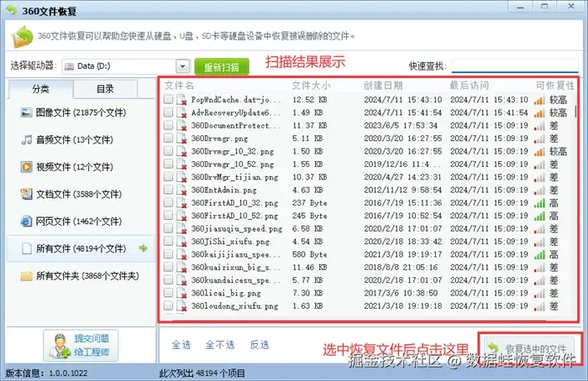The image size is (588, 381).
Task: Click the file icon of PopWndCache.dat-jo row
Action: pyautogui.click(x=182, y=100)
